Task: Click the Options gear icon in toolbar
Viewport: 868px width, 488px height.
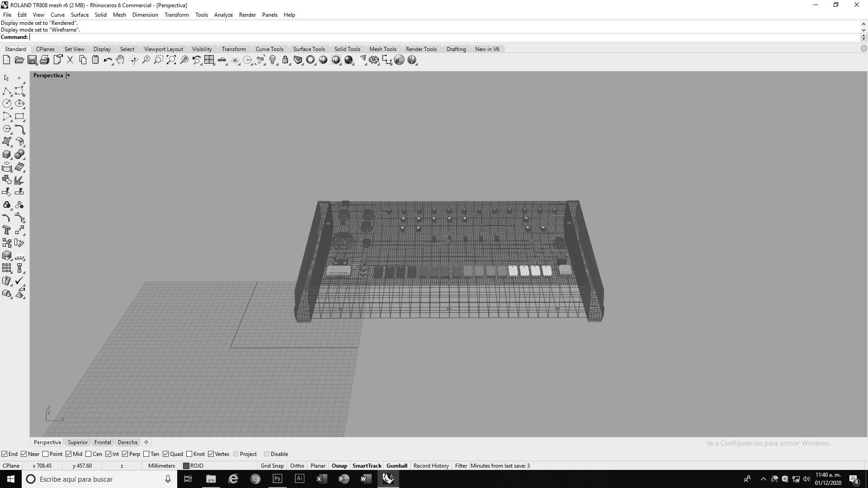Action: click(374, 60)
